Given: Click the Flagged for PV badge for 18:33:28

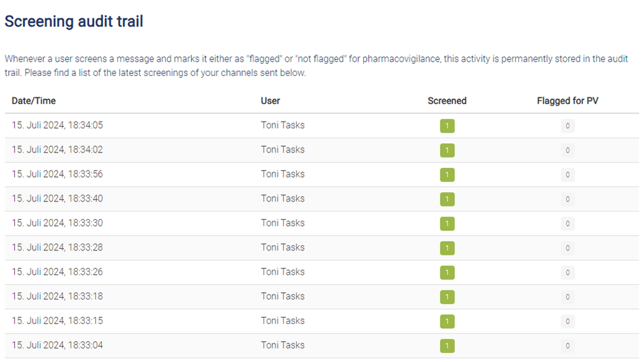Looking at the screenshot, I should [x=567, y=248].
